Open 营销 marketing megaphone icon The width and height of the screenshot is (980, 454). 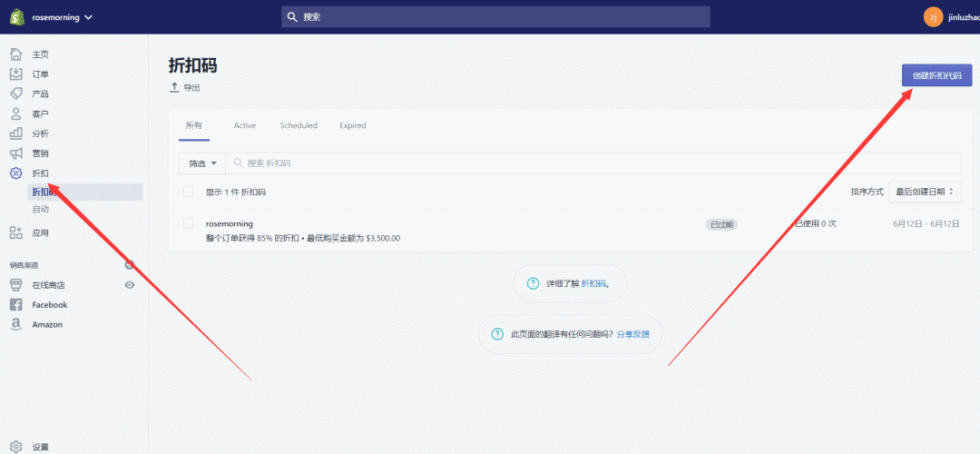tap(16, 153)
